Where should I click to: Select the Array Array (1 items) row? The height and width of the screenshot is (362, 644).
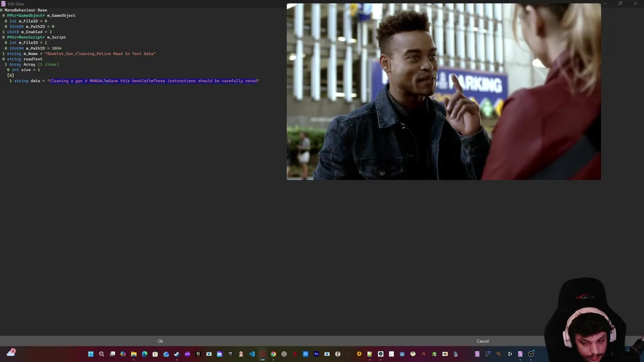click(x=32, y=64)
